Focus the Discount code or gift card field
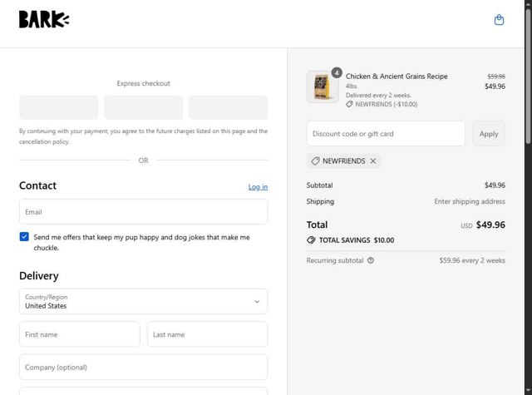The height and width of the screenshot is (395, 532). pos(386,134)
